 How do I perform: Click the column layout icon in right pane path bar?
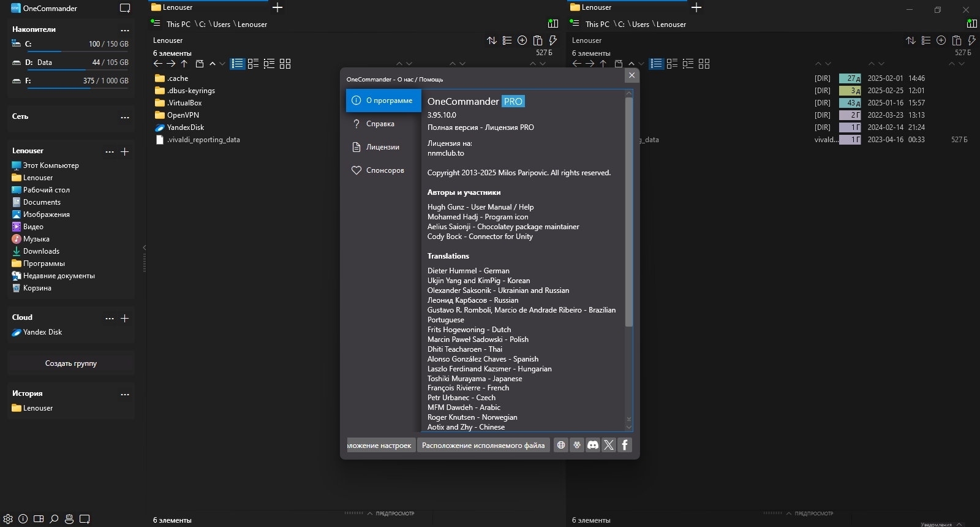coord(972,24)
